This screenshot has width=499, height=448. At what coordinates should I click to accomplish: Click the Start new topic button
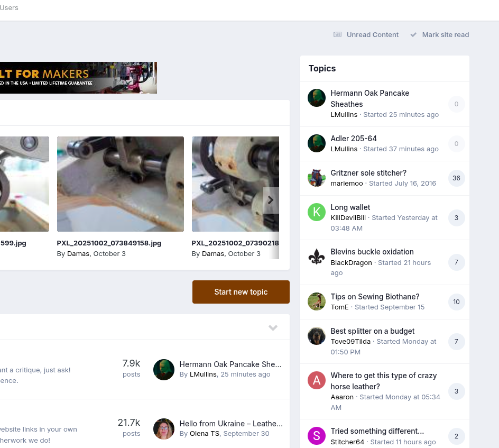pos(241,292)
